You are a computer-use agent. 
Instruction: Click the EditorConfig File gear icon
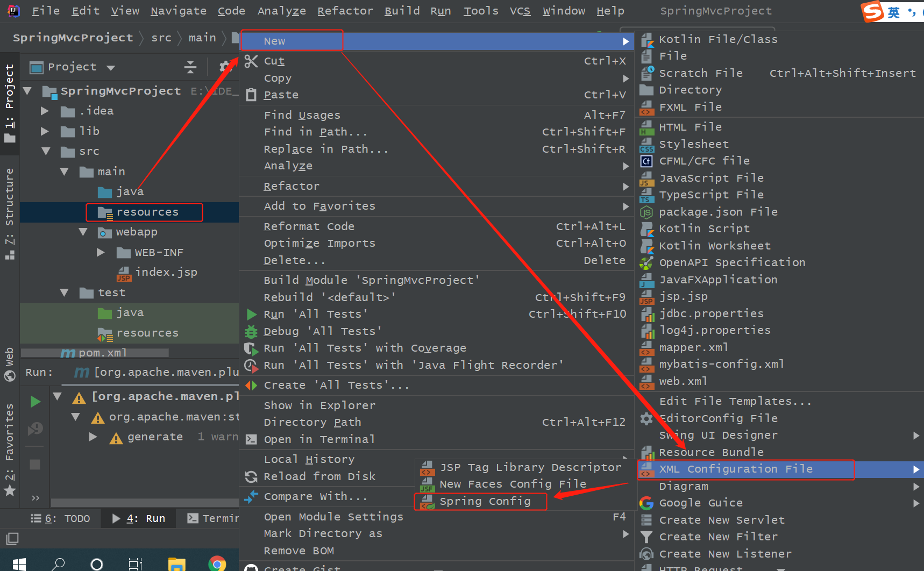pyautogui.click(x=647, y=419)
